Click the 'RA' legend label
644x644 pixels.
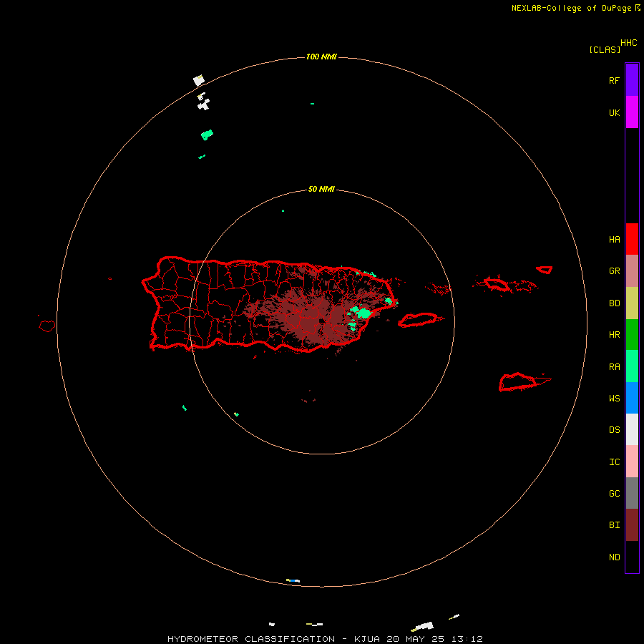coord(614,367)
